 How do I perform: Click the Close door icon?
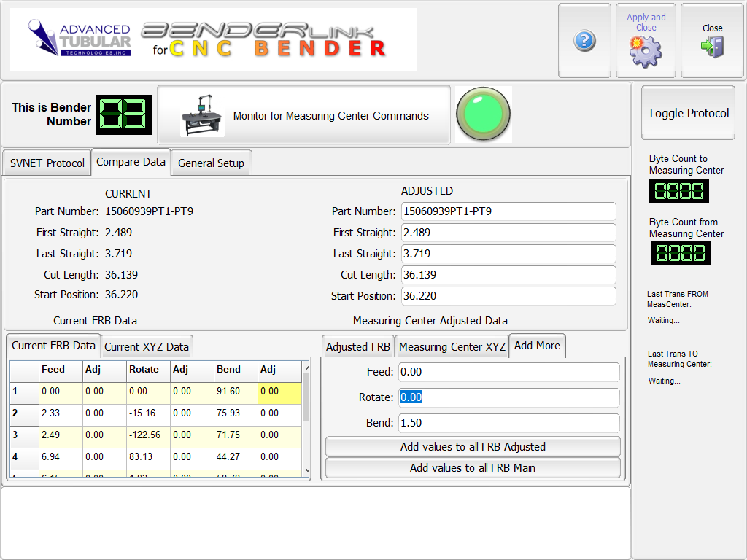[712, 47]
